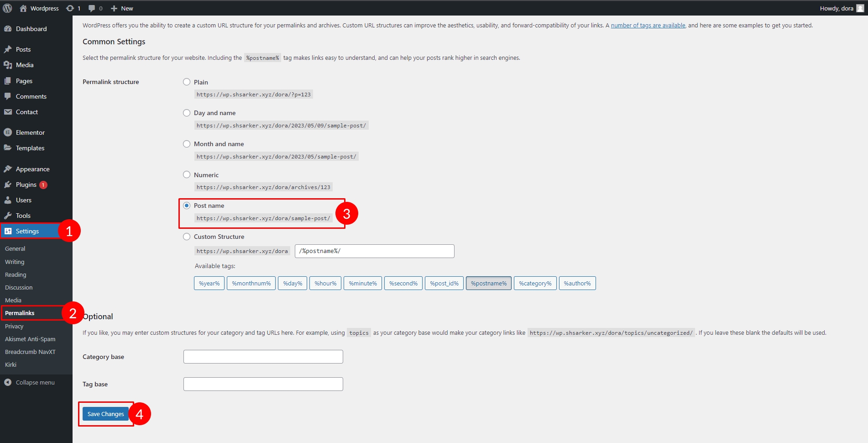Choose the Day and name radio option

pos(187,113)
